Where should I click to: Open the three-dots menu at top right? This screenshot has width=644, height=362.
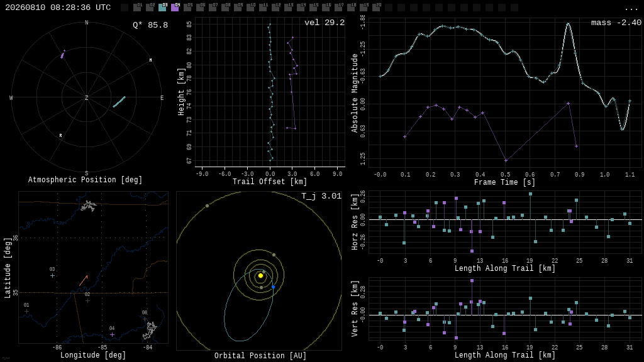coord(631,9)
